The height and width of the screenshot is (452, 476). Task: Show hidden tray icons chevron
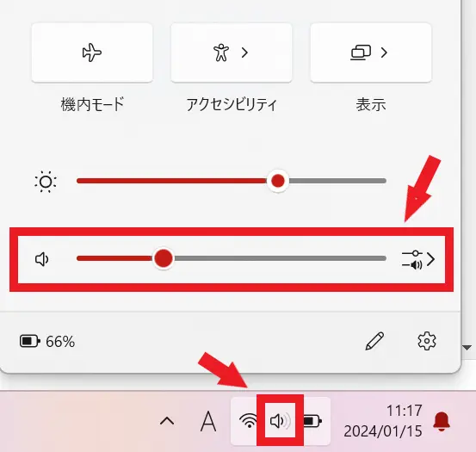[167, 421]
